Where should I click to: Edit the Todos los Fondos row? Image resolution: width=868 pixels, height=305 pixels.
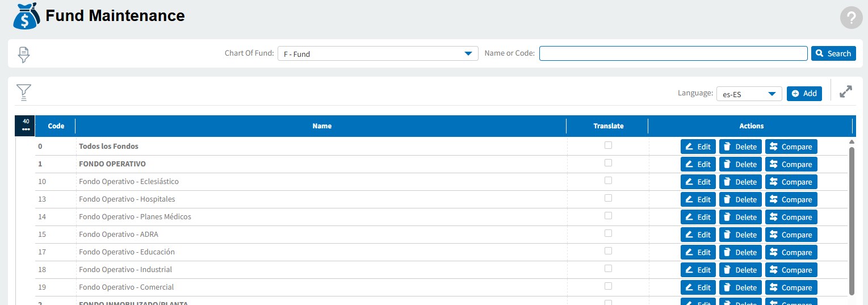[x=698, y=147]
